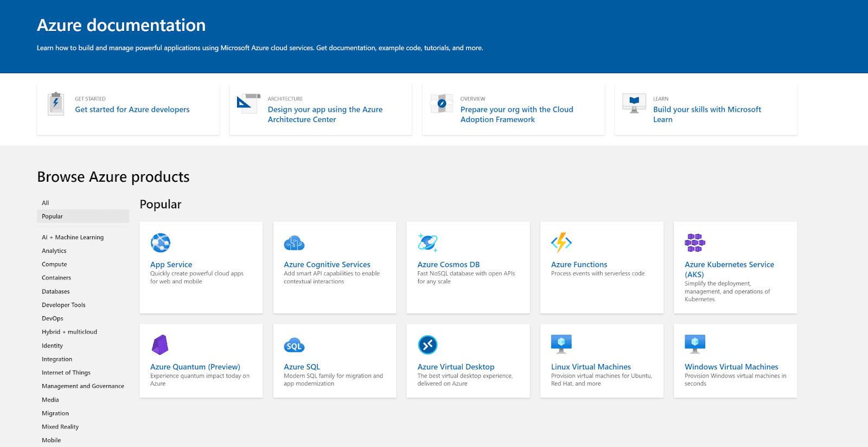
Task: Click 'Modern SQL family for migration' description
Action: click(334, 380)
